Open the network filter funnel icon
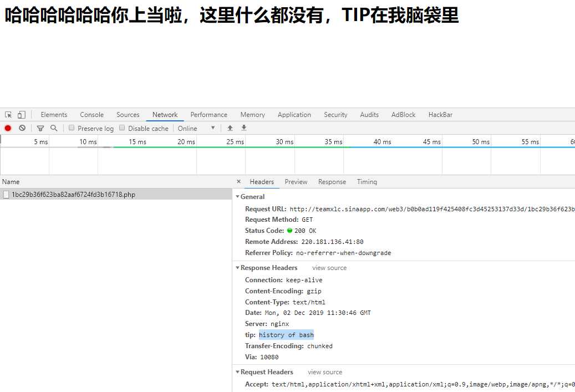 (x=40, y=128)
